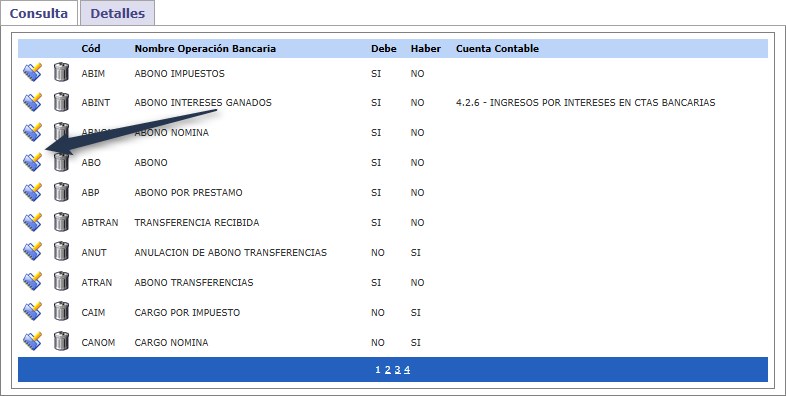Edit the ABP ABONO POR PRESTAMO row
Viewport: 786px width, 396px height.
pos(32,192)
